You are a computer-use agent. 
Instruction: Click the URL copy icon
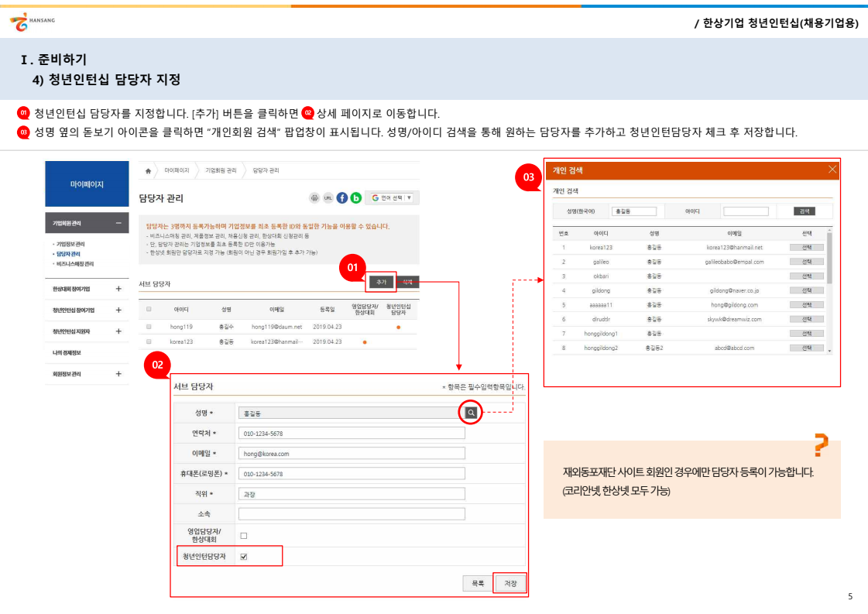click(x=328, y=197)
